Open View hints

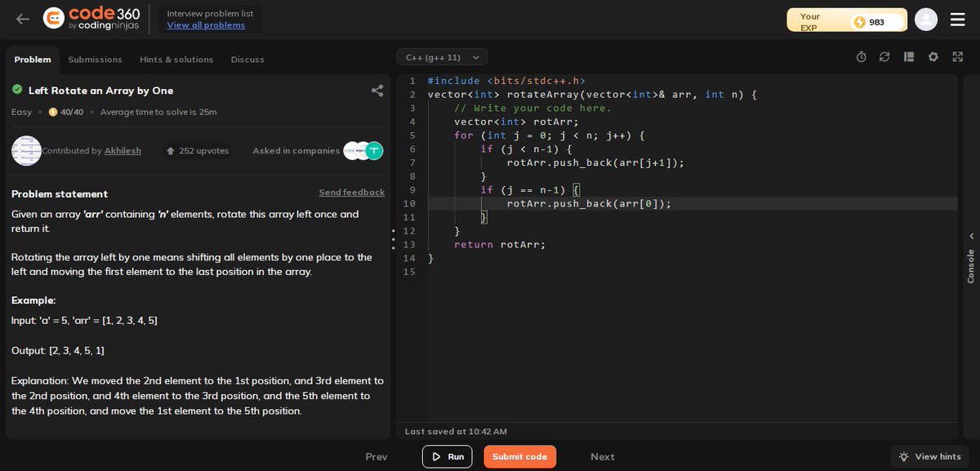click(929, 456)
